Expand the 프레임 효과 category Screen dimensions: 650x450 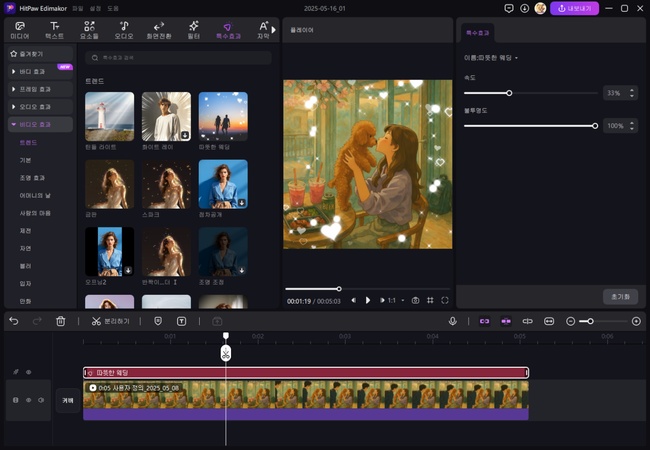(40, 89)
